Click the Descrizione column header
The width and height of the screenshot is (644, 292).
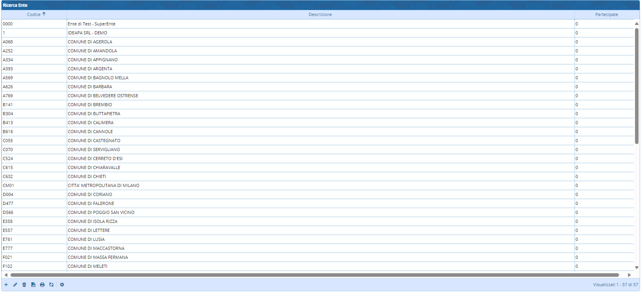point(320,14)
